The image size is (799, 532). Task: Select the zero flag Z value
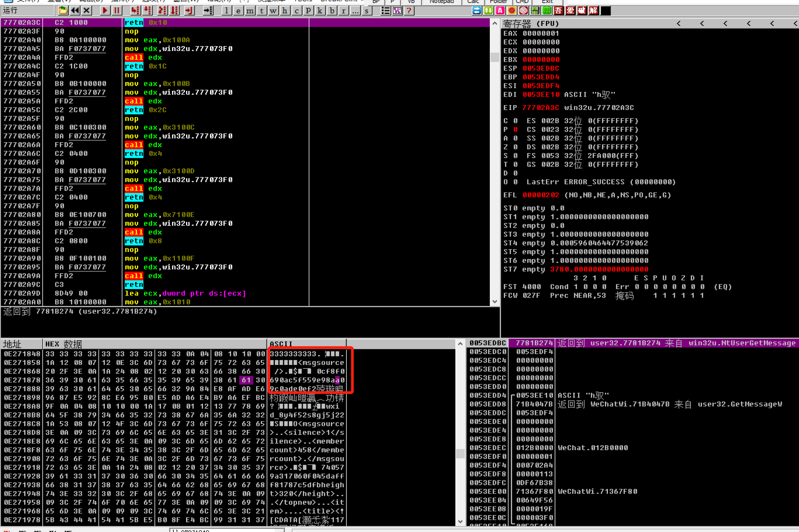(515, 147)
